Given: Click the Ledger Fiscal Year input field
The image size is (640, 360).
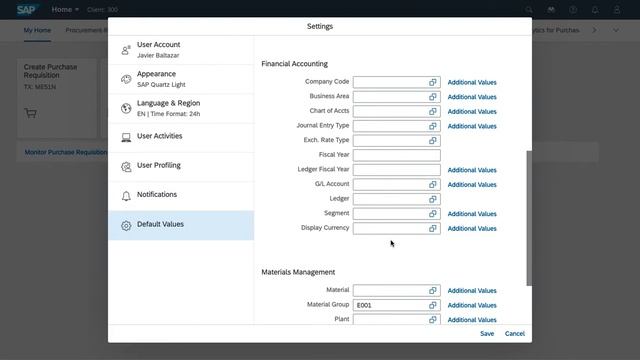Looking at the screenshot, I should coord(396,170).
